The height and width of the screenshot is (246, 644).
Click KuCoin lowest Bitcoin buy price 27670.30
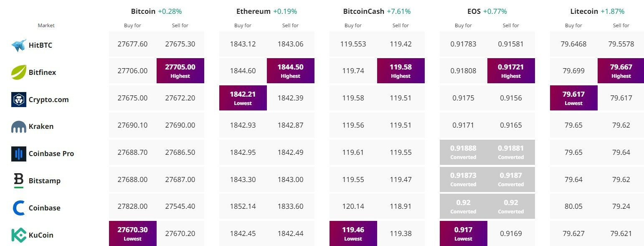pyautogui.click(x=133, y=233)
